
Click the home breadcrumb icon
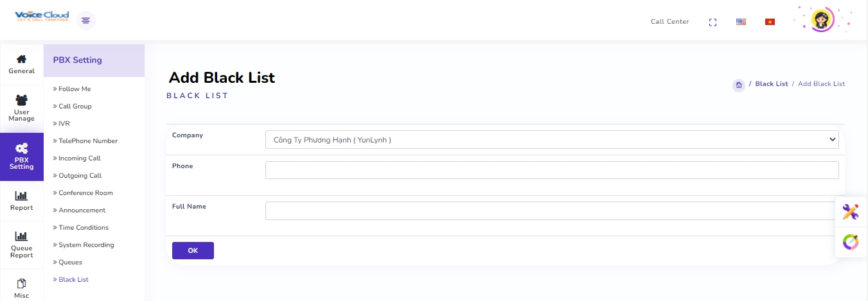click(739, 85)
